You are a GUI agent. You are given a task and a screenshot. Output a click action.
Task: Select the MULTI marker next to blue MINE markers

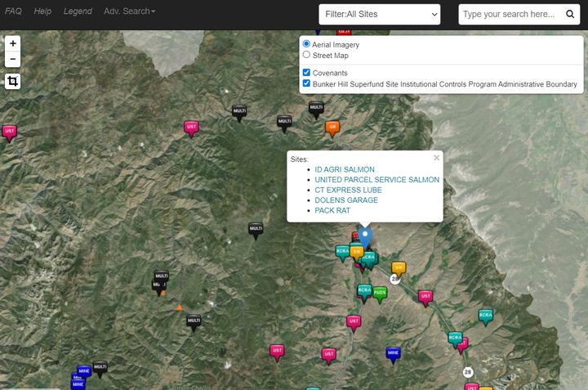pos(100,369)
